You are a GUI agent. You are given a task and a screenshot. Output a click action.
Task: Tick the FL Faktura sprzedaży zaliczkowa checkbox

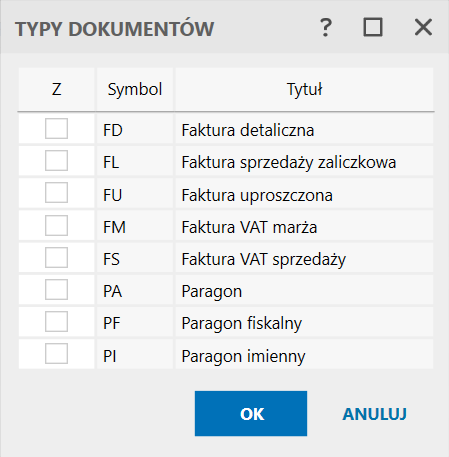[x=56, y=160]
